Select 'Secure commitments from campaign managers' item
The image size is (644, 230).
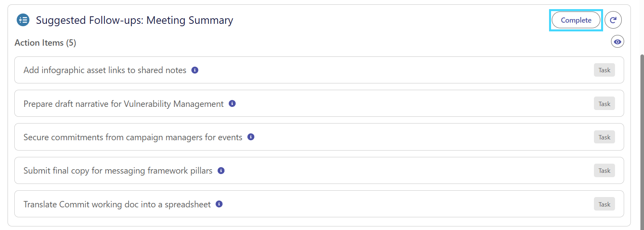[x=319, y=137]
